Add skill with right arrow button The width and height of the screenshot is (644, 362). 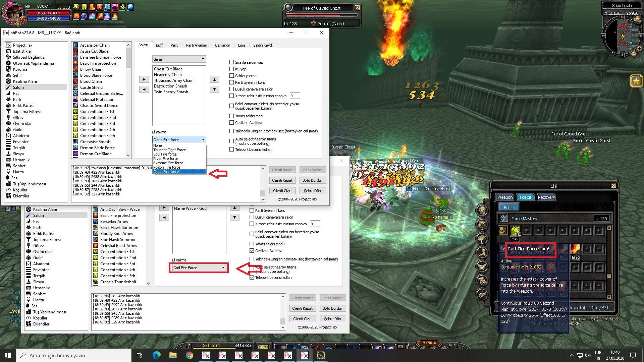click(144, 79)
